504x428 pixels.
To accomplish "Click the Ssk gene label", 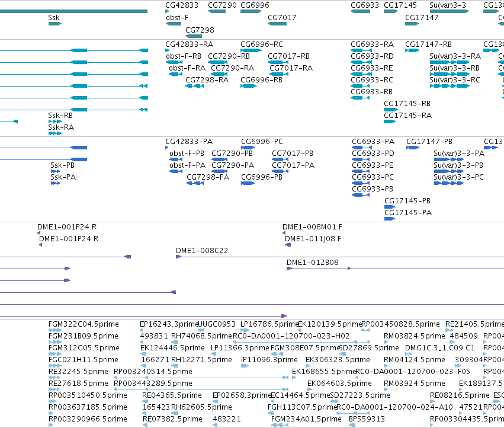I will tap(54, 18).
